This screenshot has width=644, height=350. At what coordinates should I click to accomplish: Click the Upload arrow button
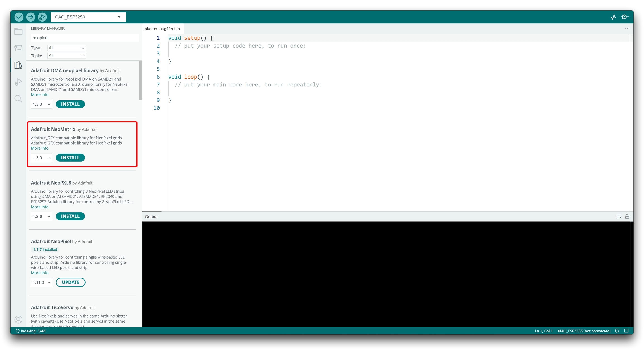click(x=30, y=17)
